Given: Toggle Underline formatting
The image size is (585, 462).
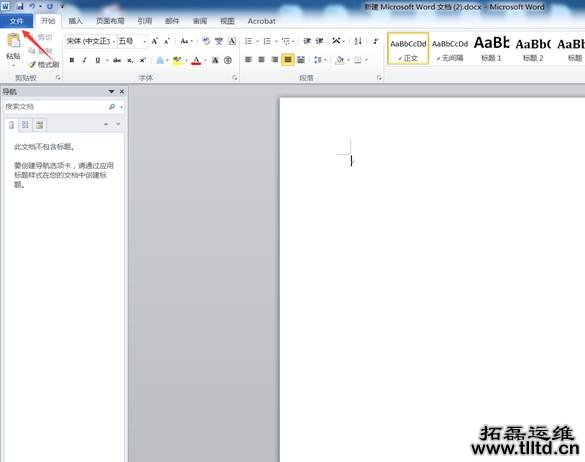Looking at the screenshot, I should tap(97, 60).
